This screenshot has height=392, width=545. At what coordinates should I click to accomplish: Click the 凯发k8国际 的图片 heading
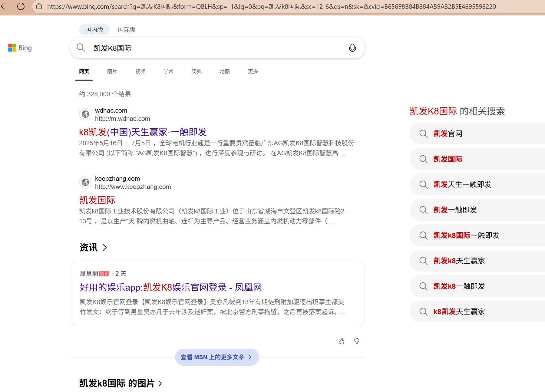pyautogui.click(x=117, y=384)
